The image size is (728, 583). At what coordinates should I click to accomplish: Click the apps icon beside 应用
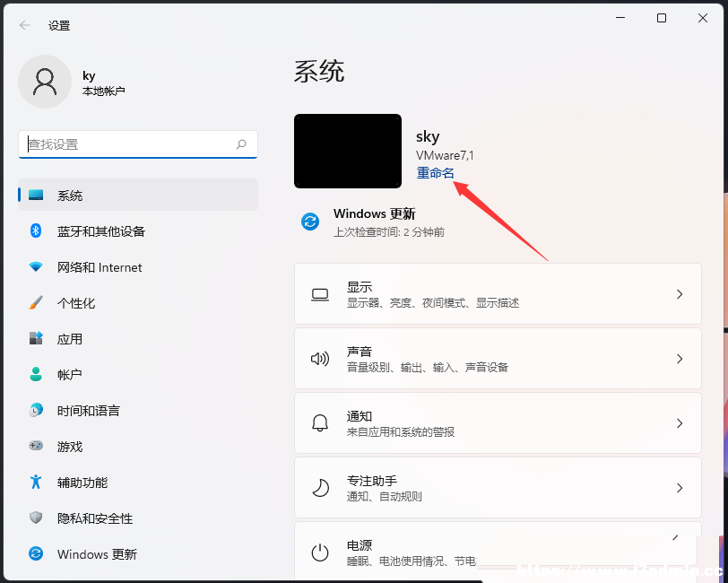[x=36, y=338]
